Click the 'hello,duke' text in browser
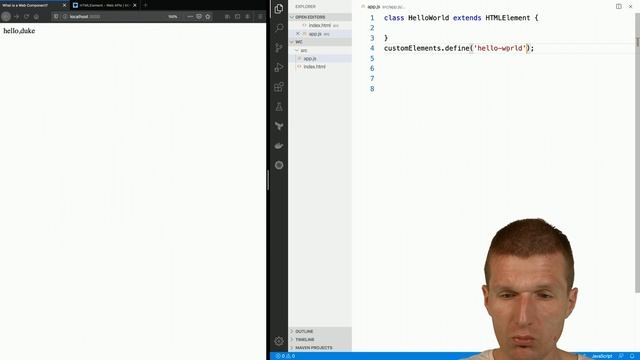The width and height of the screenshot is (640, 360). [19, 31]
